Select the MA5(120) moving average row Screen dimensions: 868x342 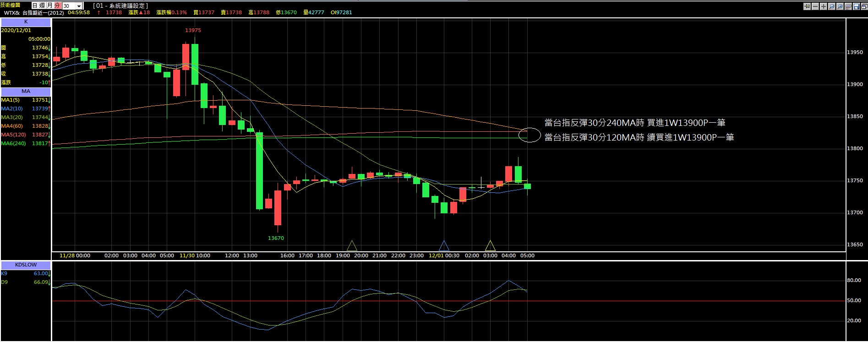pos(26,135)
